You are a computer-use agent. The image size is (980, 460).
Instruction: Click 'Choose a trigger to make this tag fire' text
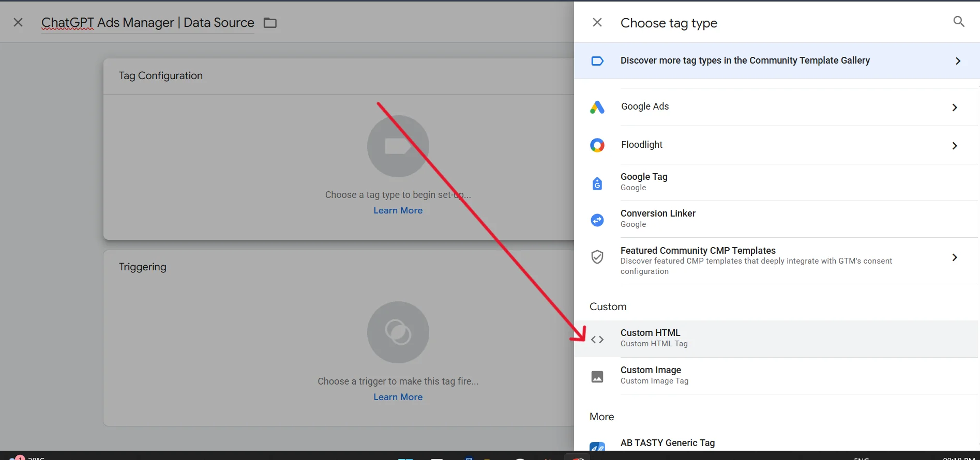[398, 381]
